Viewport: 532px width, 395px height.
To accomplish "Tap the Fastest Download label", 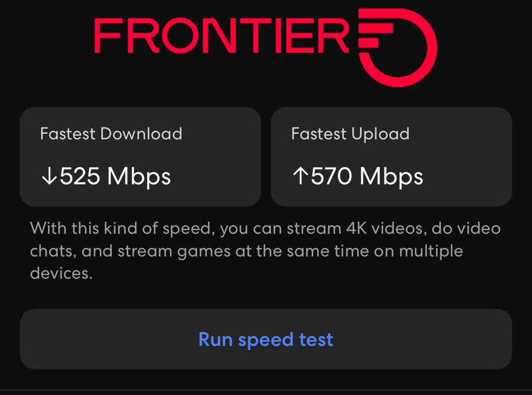I will (111, 134).
